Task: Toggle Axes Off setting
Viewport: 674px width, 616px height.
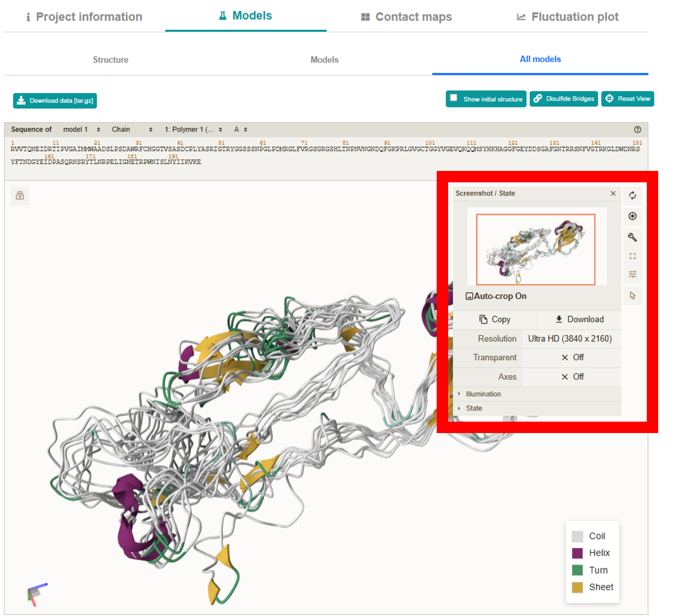Action: point(571,377)
